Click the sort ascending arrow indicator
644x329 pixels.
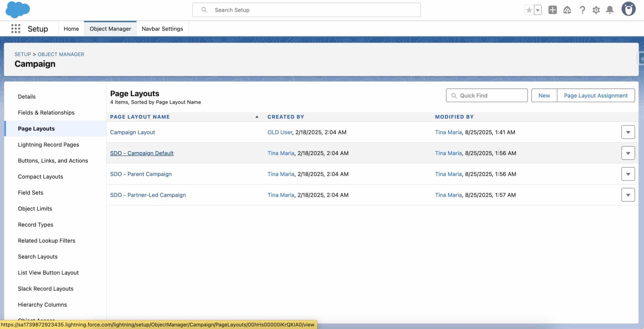(x=257, y=117)
